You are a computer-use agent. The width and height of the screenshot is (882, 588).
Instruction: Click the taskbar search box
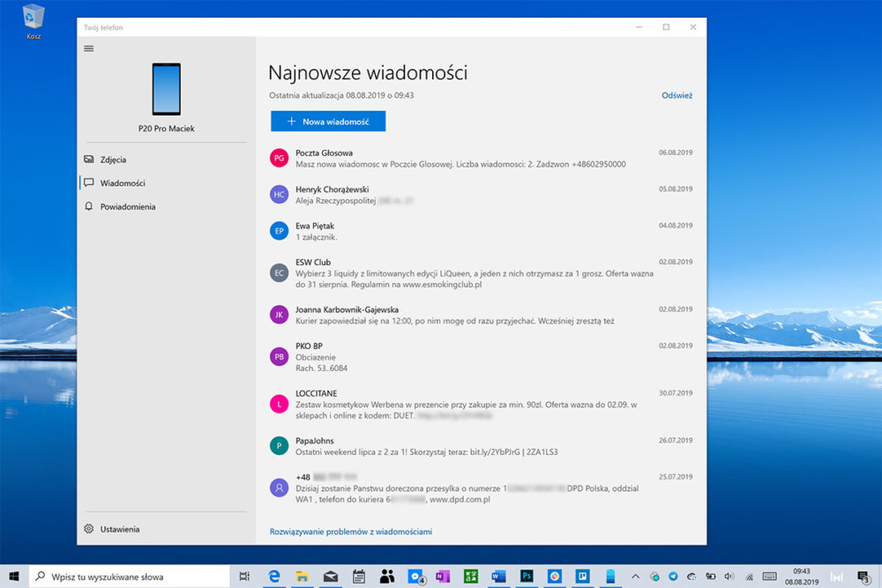coord(130,577)
